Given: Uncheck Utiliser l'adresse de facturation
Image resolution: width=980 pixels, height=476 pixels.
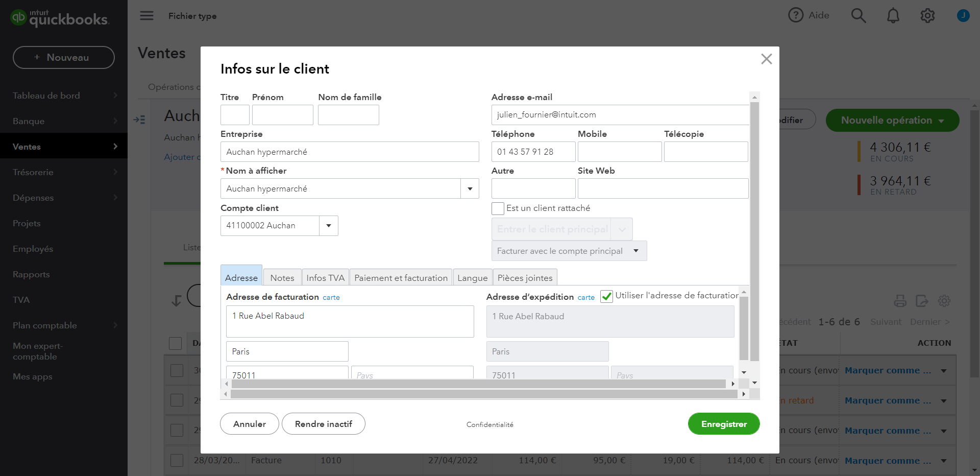Looking at the screenshot, I should 606,296.
